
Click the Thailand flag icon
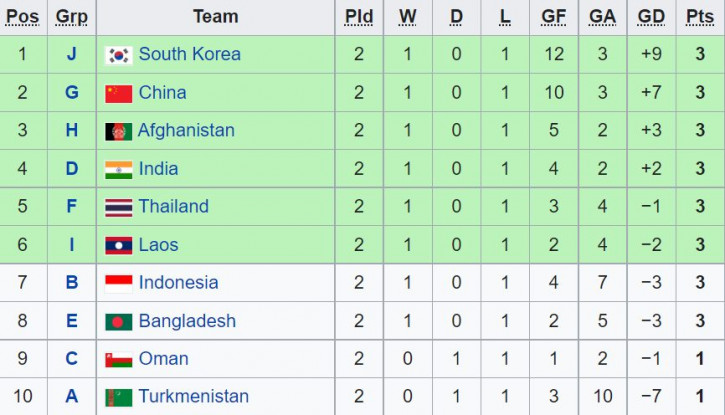(x=118, y=208)
